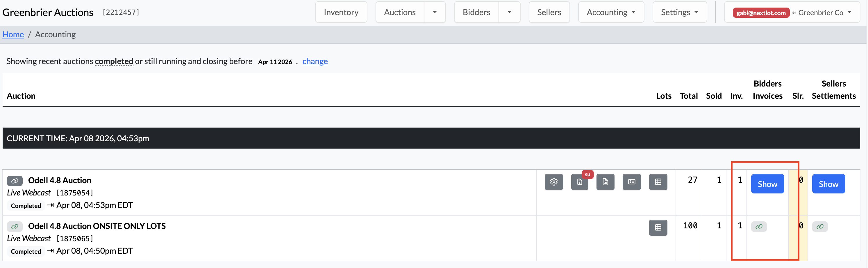868x268 pixels.
Task: Follow the Home breadcrumb link
Action: click(x=13, y=34)
